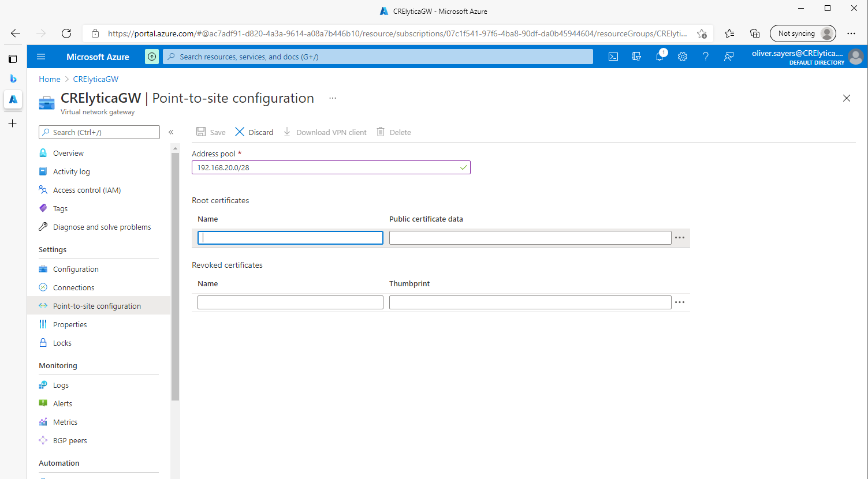
Task: Focus the Address pool field
Action: tap(331, 167)
